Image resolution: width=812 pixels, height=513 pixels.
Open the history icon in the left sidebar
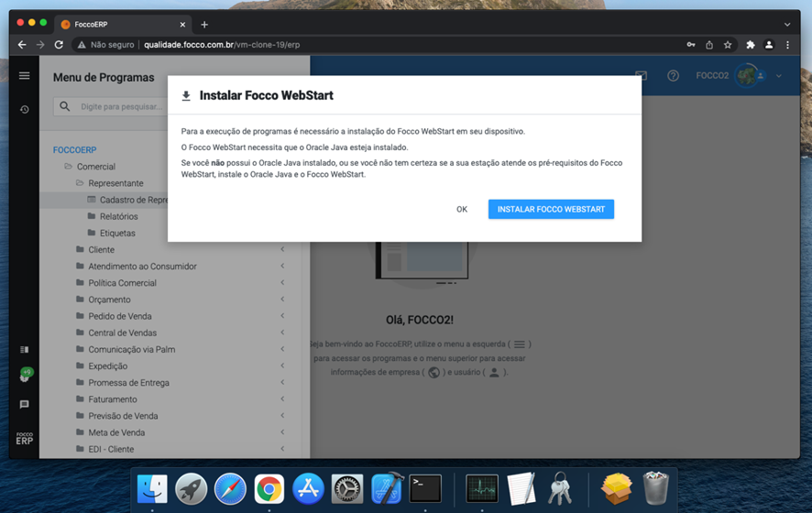pyautogui.click(x=25, y=109)
